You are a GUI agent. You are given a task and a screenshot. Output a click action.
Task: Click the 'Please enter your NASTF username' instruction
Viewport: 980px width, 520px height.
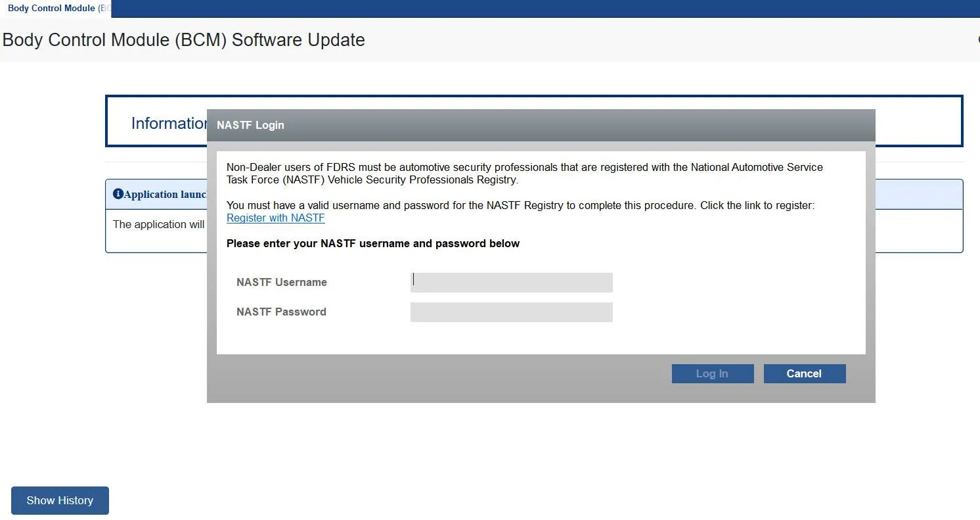point(372,244)
